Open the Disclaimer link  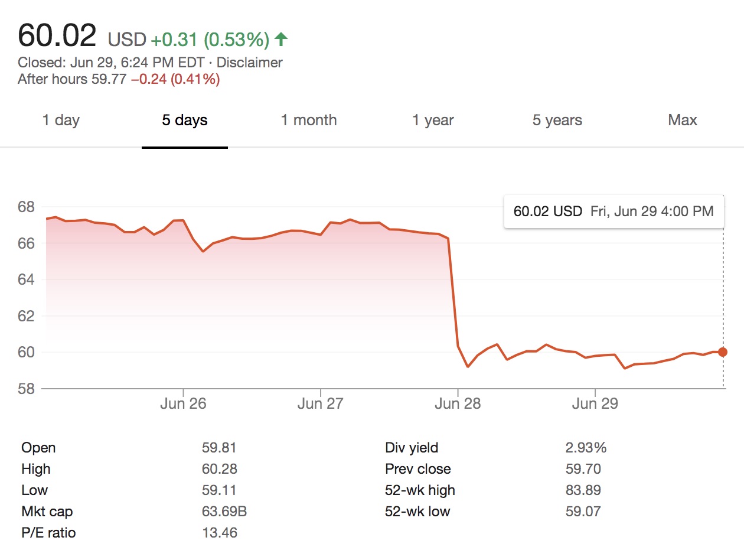[x=250, y=63]
